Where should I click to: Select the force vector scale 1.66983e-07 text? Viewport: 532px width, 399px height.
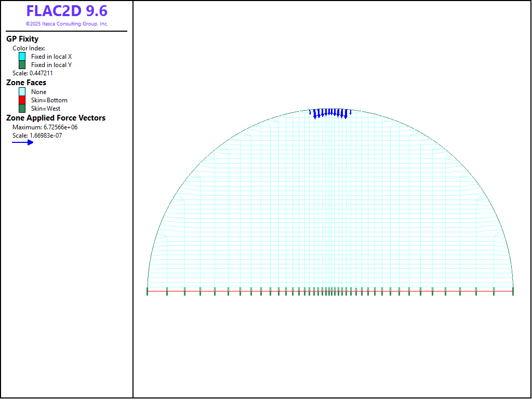[37, 136]
